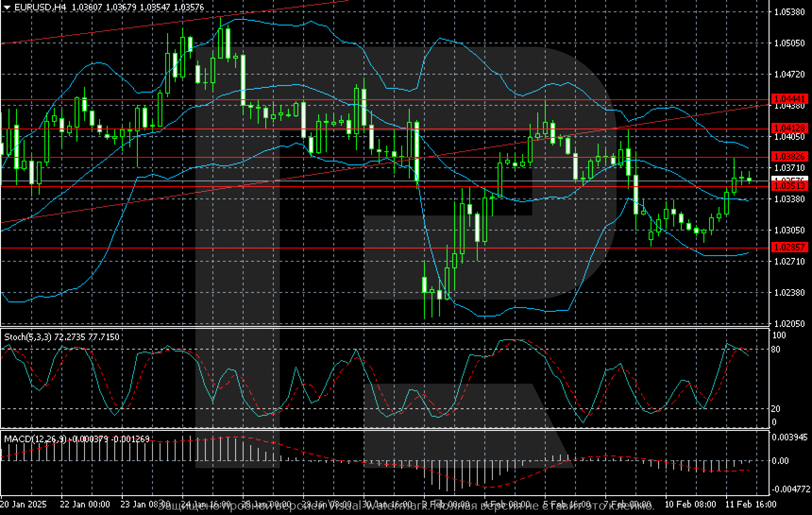This screenshot has height=515, width=812.
Task: Select the 1.03826 red price level tag
Action: 789,156
